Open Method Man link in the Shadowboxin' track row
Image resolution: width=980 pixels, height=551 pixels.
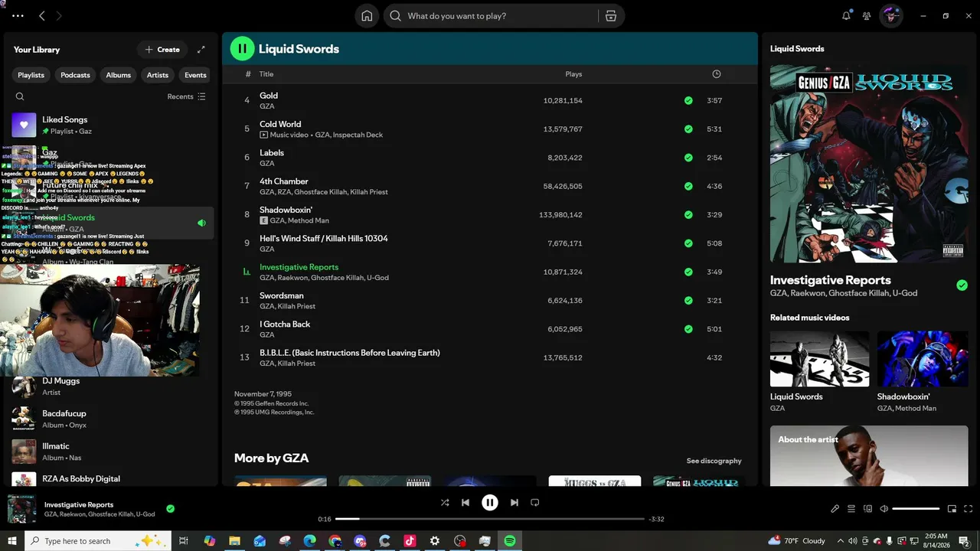[x=309, y=220]
